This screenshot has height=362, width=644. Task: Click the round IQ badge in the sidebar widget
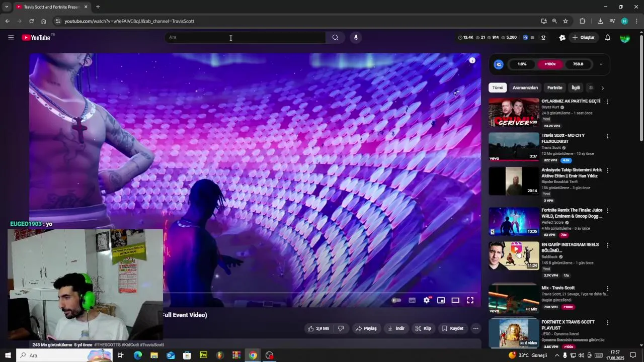499,64
